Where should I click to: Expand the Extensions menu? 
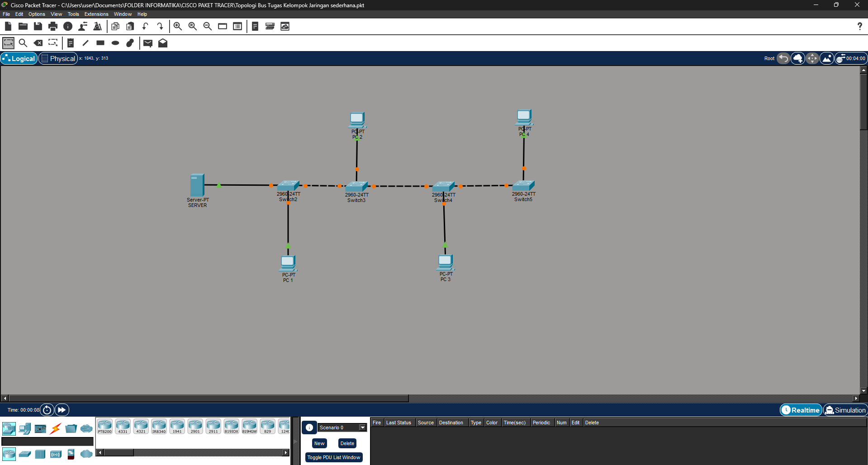pyautogui.click(x=96, y=14)
